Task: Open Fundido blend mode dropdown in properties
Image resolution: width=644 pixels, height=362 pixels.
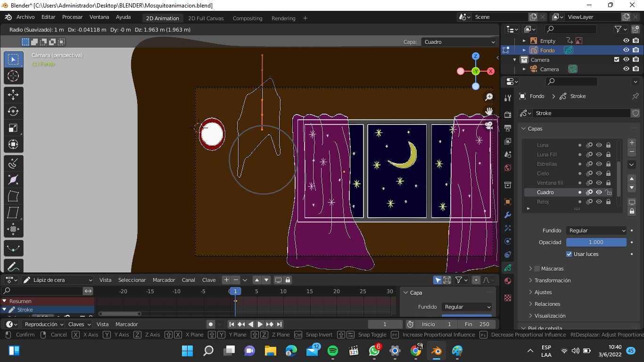Action: coord(596,230)
